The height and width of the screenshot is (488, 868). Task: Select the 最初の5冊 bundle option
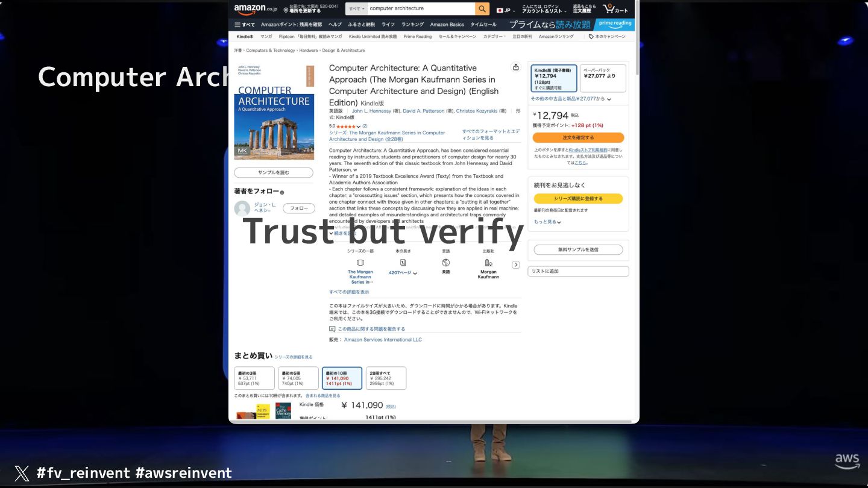click(298, 378)
